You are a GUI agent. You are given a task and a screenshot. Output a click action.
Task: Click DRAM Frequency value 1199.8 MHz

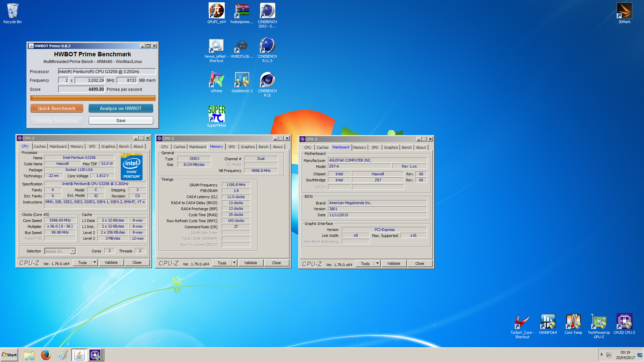[236, 185]
